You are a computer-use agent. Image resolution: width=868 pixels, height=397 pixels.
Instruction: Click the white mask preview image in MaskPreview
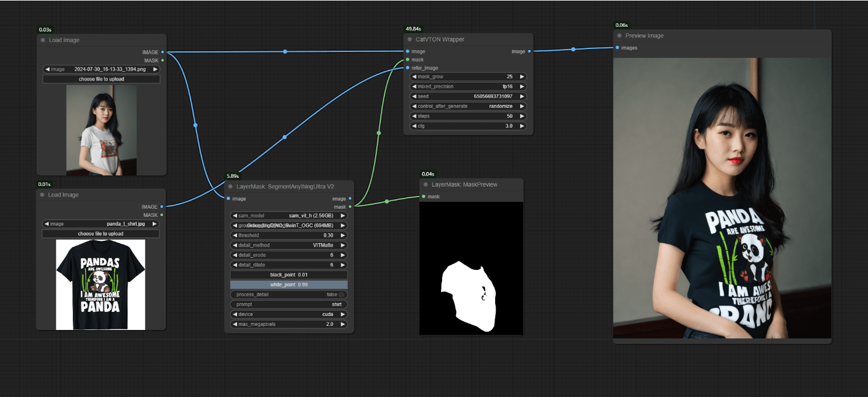(x=471, y=268)
